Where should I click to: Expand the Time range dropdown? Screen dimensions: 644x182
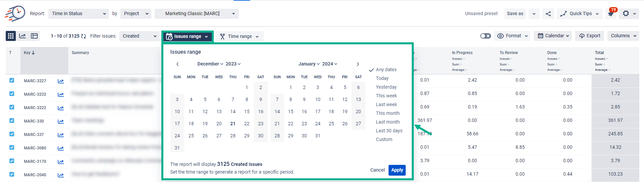pyautogui.click(x=240, y=36)
